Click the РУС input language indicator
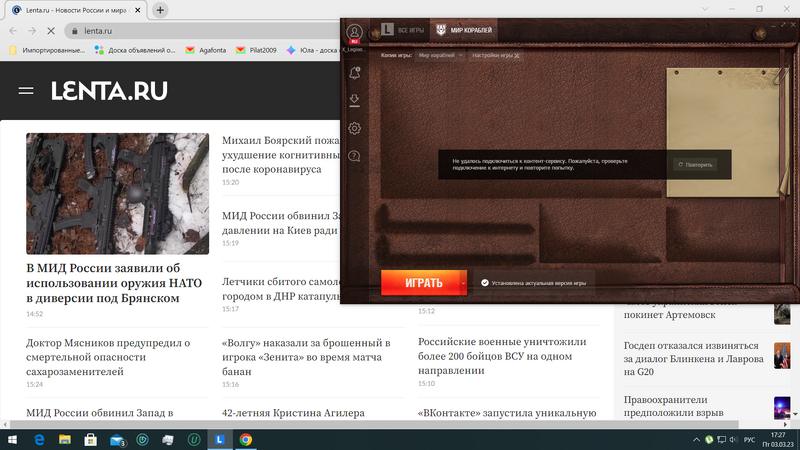Viewport: 800px width, 450px height. click(x=749, y=439)
